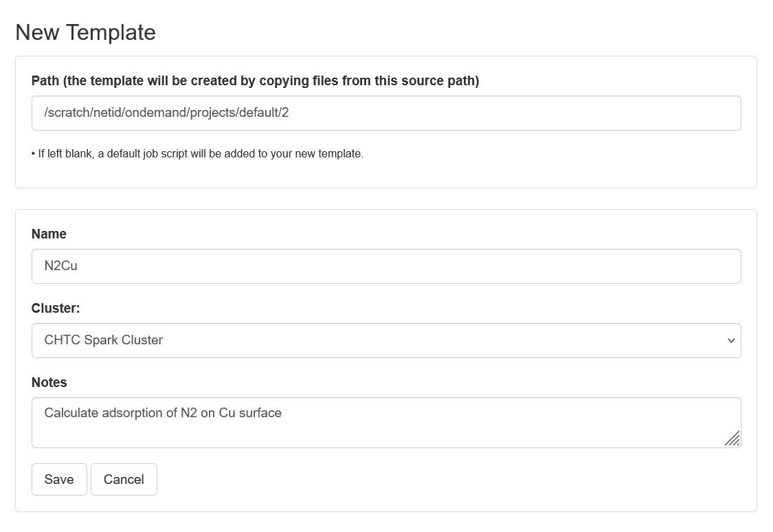Click the Name field label
The height and width of the screenshot is (532, 773).
(49, 234)
